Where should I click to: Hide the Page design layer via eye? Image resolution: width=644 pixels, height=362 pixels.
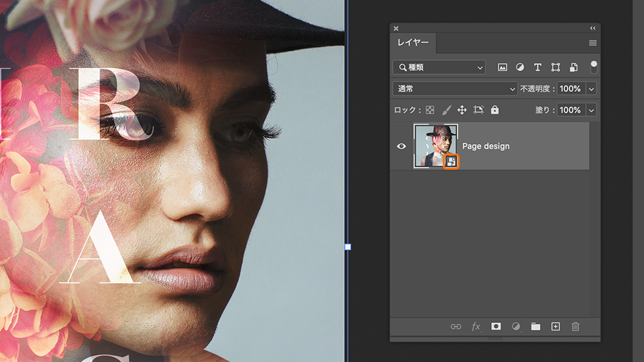[x=401, y=146]
